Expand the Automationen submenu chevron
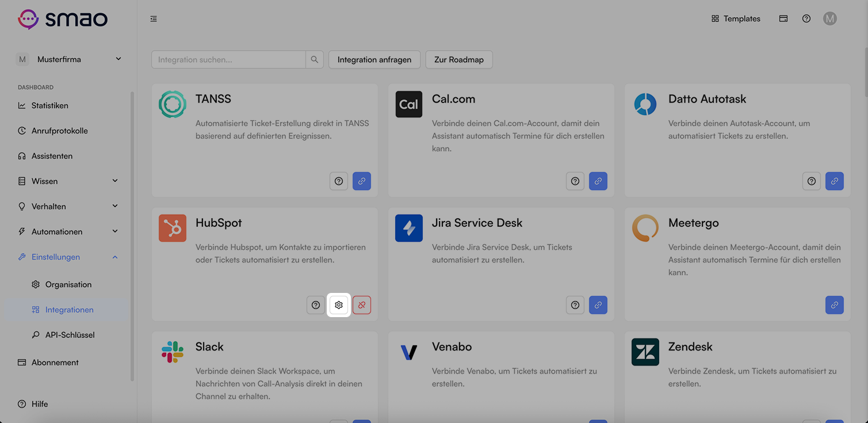Screen dimensions: 868x423 click(115, 231)
